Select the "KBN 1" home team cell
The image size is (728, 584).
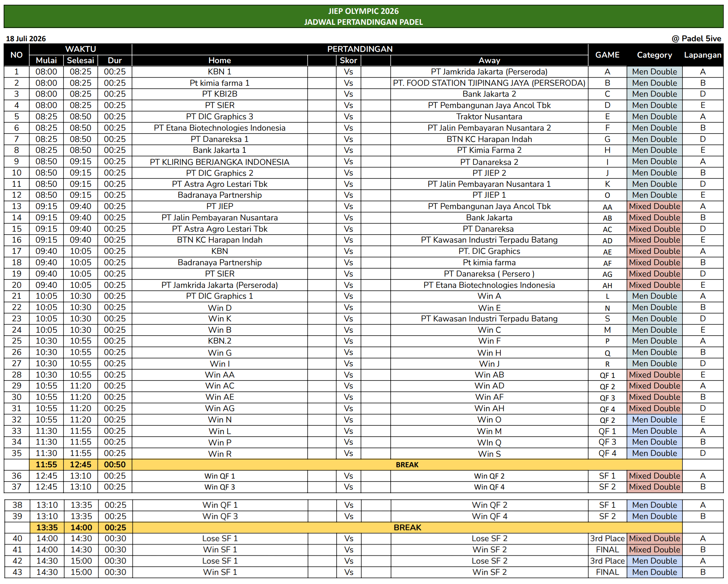220,72
